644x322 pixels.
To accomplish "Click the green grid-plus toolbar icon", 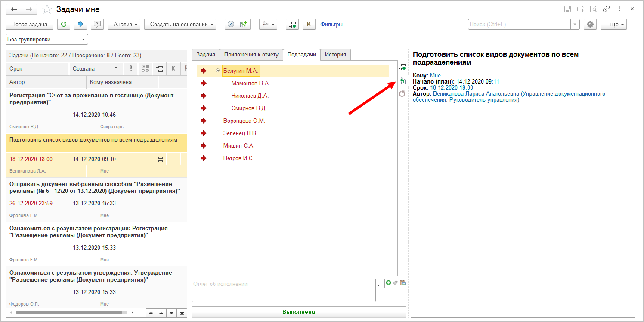I will pyautogui.click(x=244, y=25).
